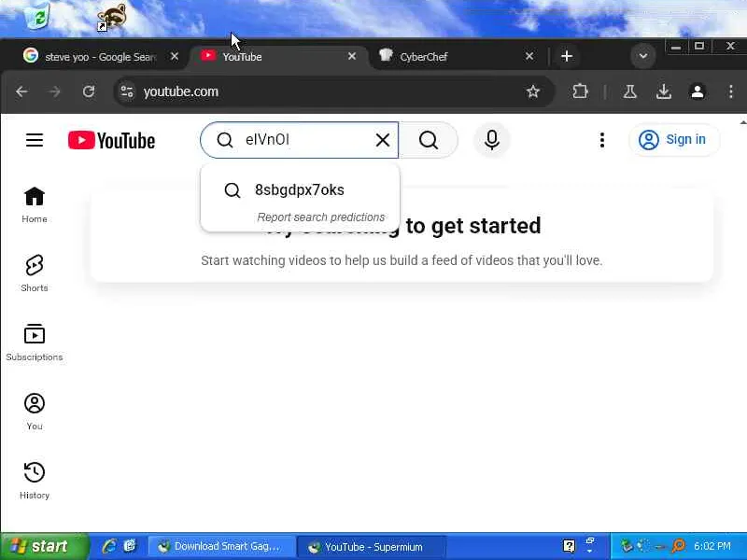This screenshot has height=560, width=747.
Task: Switch to the CyberChef tab
Action: tap(453, 57)
